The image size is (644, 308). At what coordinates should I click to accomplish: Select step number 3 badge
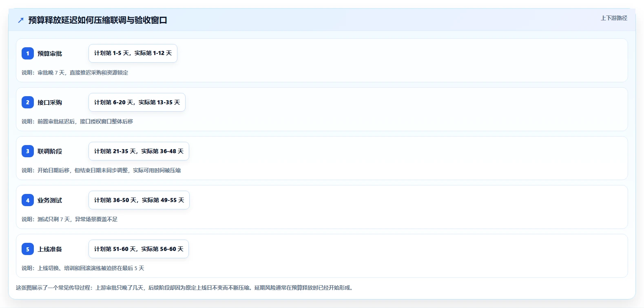coord(28,151)
